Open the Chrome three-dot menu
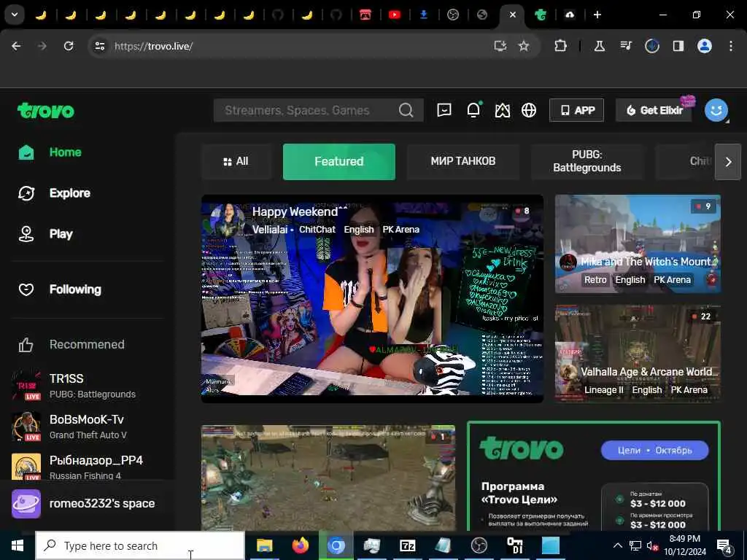 731,46
